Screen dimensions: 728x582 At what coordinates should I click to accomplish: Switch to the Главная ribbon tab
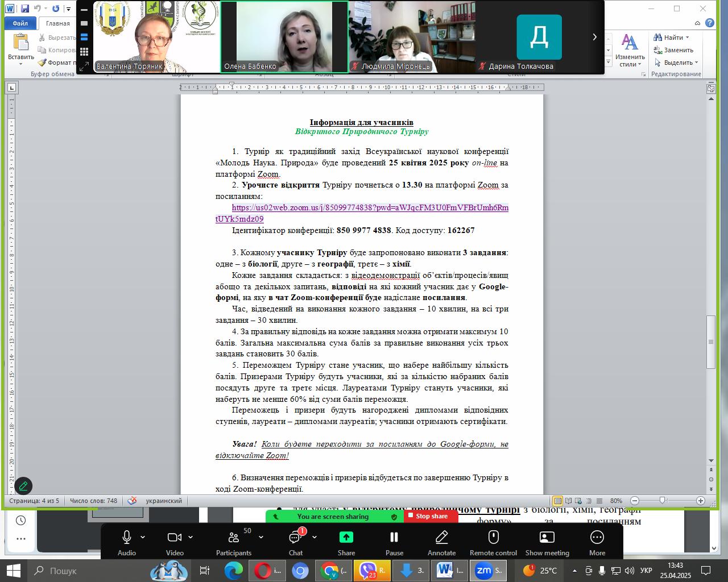(58, 23)
